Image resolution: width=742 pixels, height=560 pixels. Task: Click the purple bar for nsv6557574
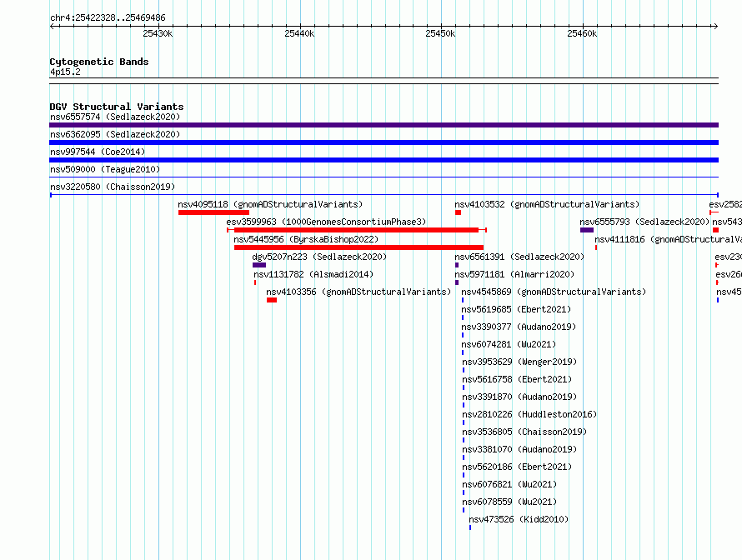(384, 125)
